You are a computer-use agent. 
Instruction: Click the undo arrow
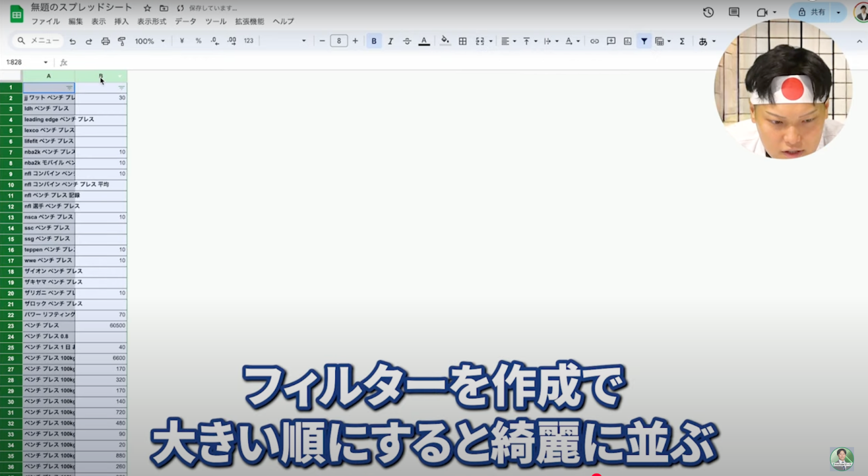pos(72,41)
